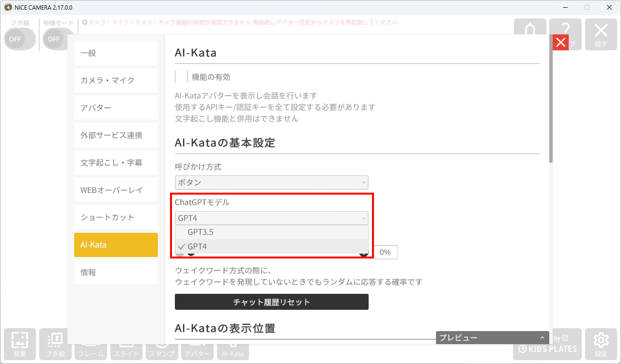Click the NICE CAMERA app icon in title bar
Screen dimensions: 621x364
(8, 7)
